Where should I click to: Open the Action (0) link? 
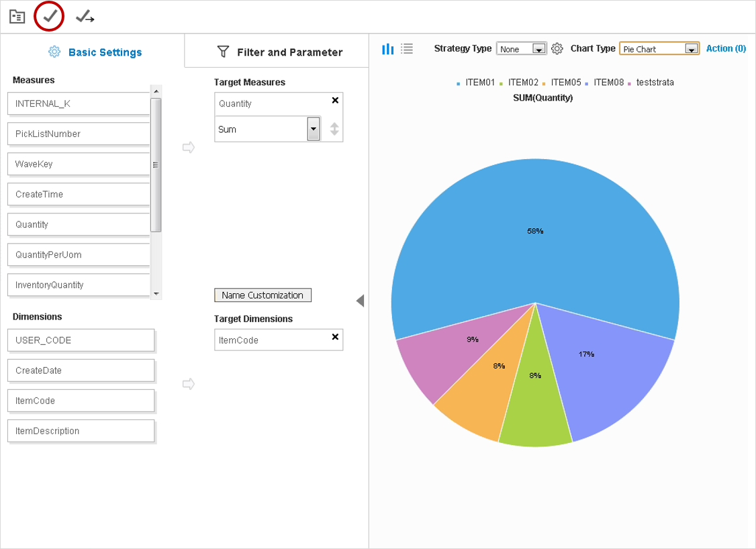point(726,48)
